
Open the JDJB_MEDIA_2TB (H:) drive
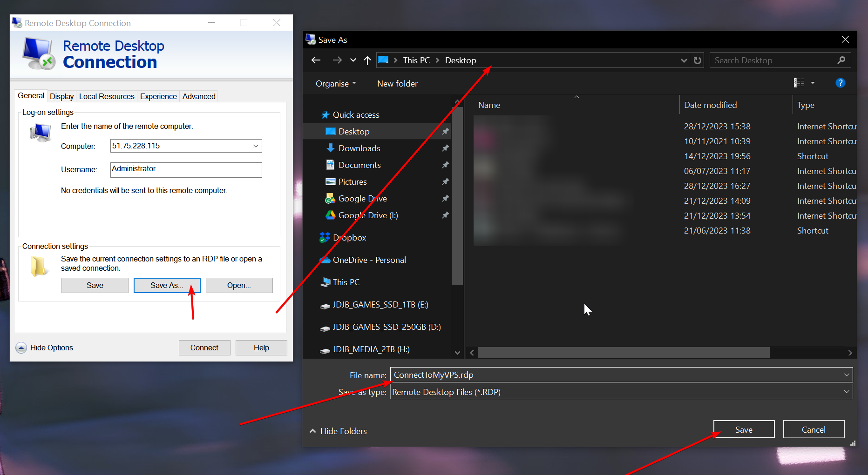(371, 349)
